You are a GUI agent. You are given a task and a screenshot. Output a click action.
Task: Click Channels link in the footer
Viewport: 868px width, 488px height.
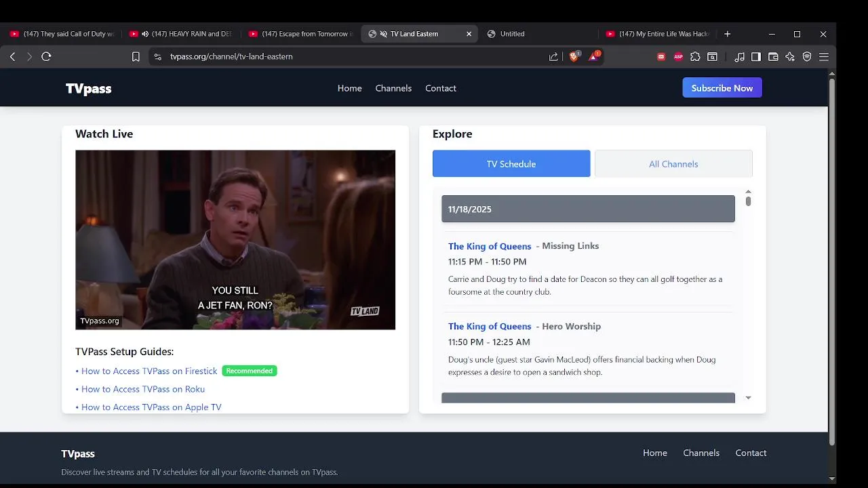coord(701,453)
